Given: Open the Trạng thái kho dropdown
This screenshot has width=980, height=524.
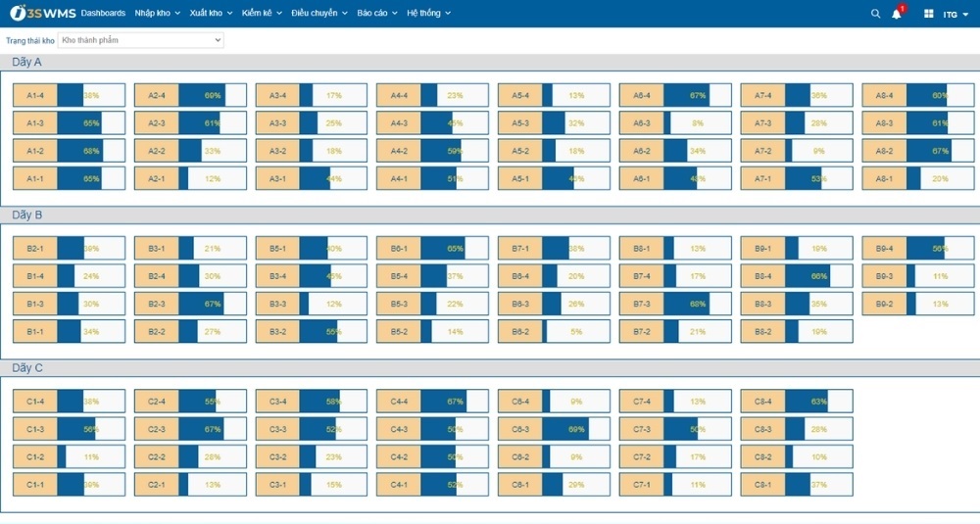Looking at the screenshot, I should (x=140, y=40).
